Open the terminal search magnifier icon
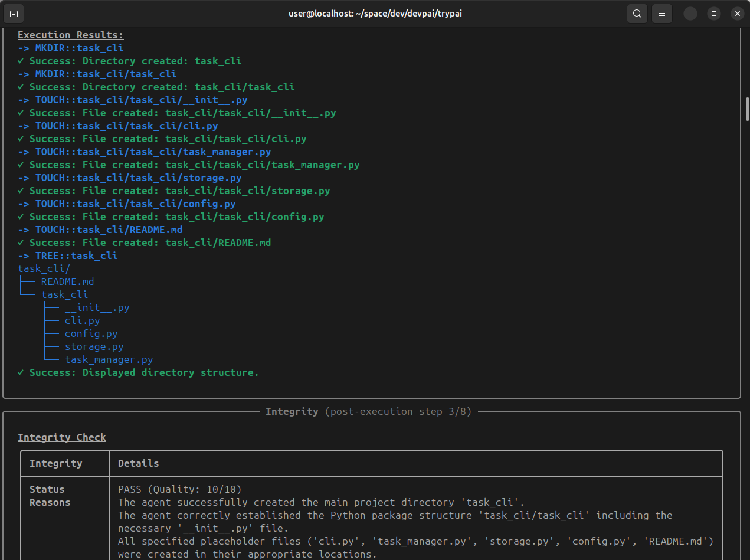The image size is (750, 560). (x=637, y=14)
